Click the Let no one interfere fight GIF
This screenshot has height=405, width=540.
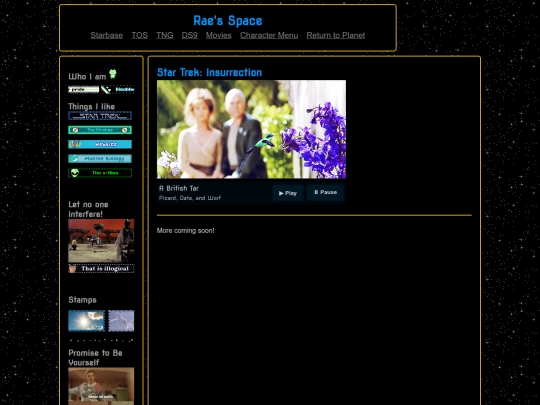tap(101, 241)
